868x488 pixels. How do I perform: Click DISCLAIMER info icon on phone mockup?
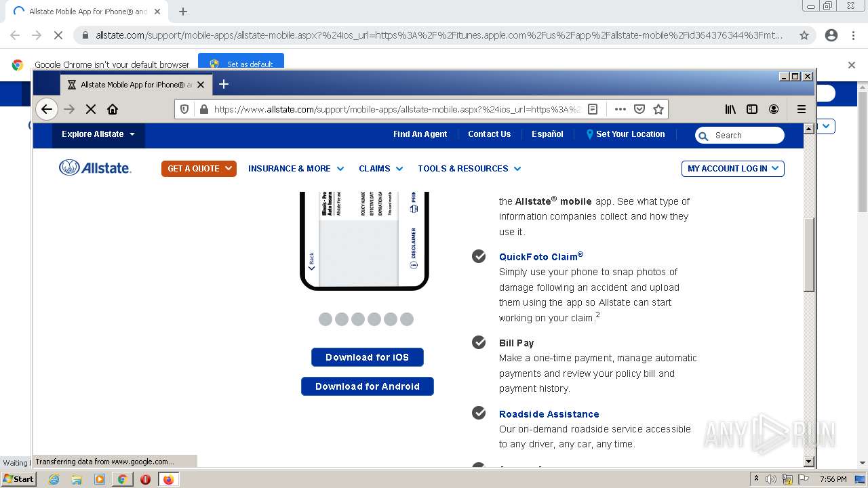click(414, 265)
